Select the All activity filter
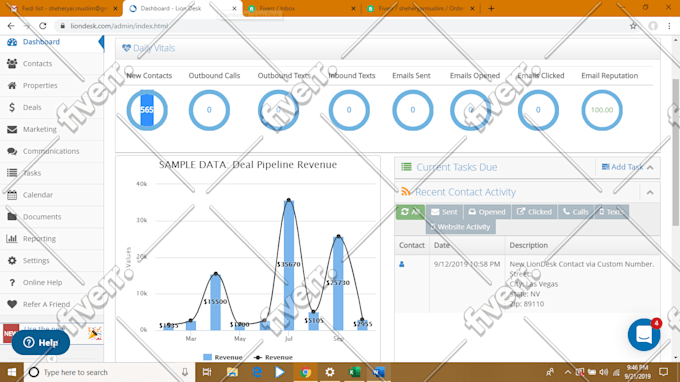The image size is (680, 382). (410, 212)
